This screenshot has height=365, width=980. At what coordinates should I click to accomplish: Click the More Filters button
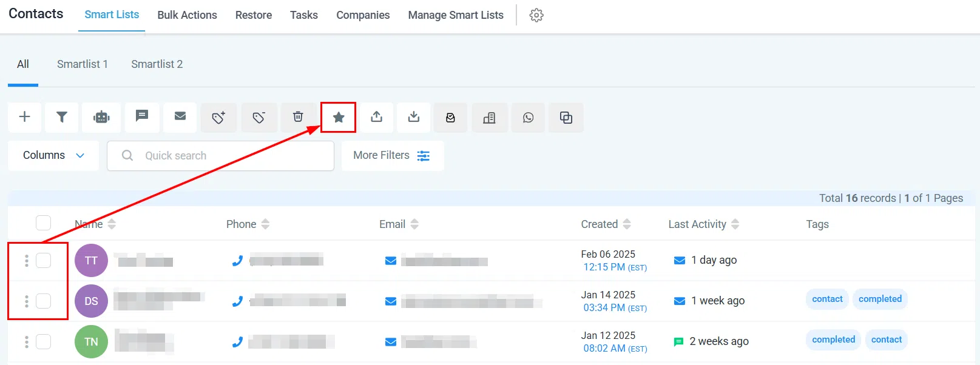(393, 156)
